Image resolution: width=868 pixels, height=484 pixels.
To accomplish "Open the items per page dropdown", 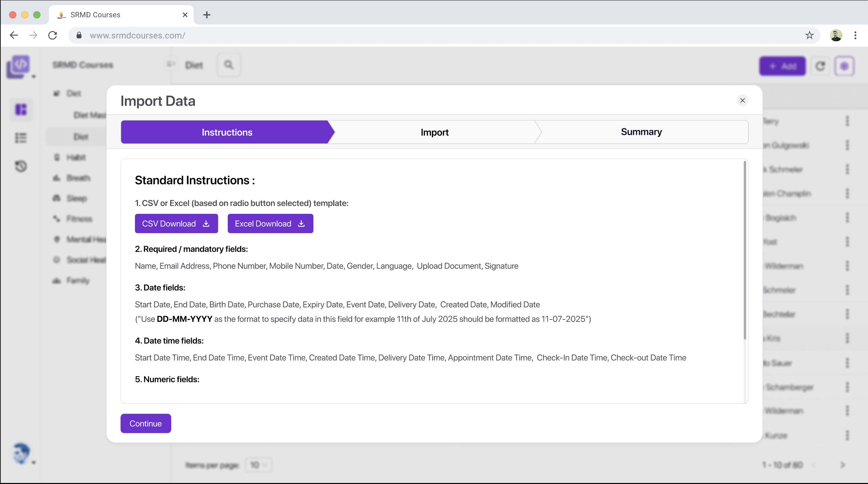I will point(259,465).
